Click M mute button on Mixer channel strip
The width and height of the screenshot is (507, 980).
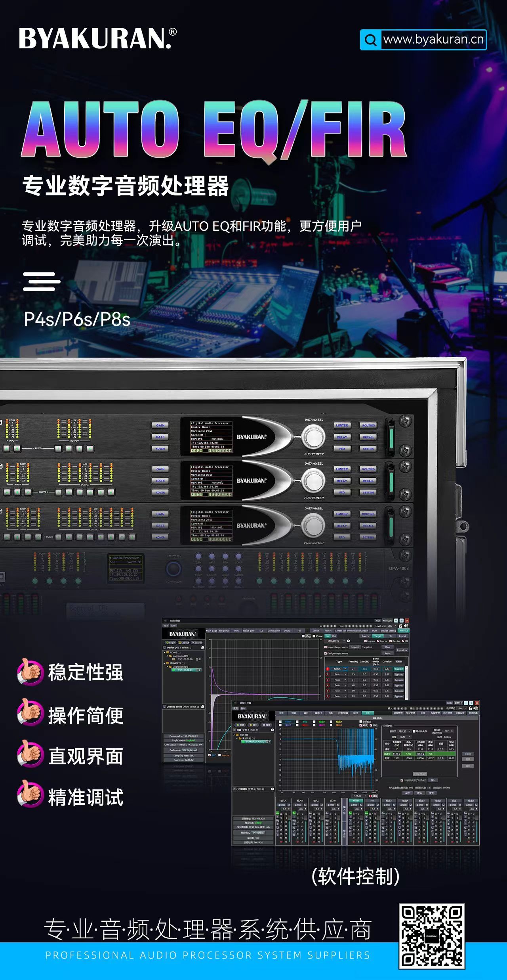coord(362,805)
